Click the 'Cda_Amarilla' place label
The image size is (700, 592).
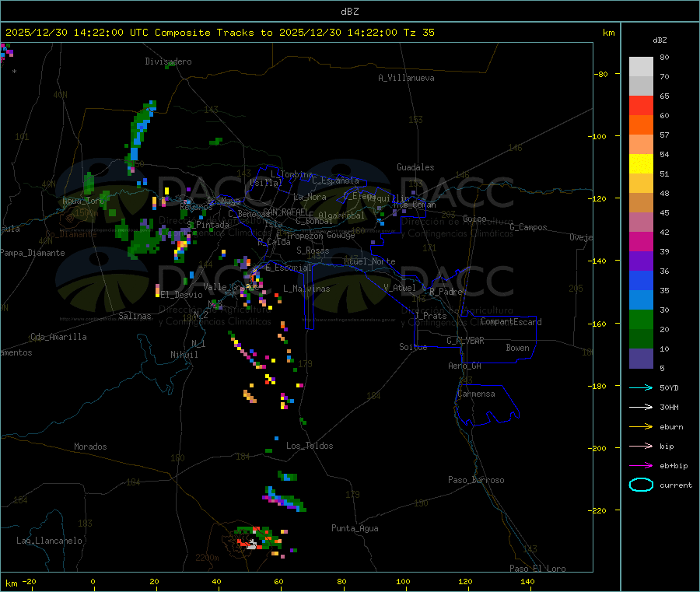58,337
